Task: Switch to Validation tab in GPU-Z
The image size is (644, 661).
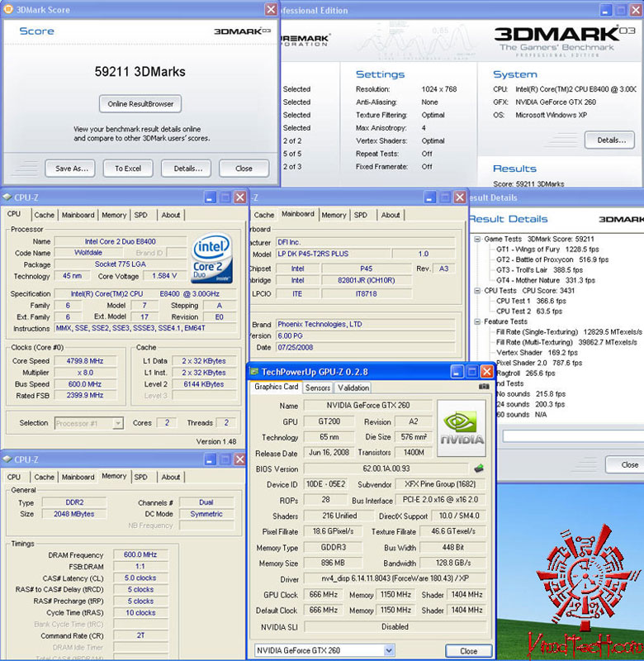Action: tap(353, 388)
